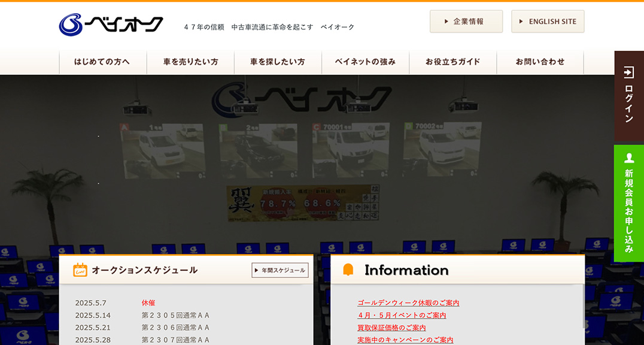Select the 車を売りたい方 menu item
Viewport: 644px width, 345px height.
point(190,62)
